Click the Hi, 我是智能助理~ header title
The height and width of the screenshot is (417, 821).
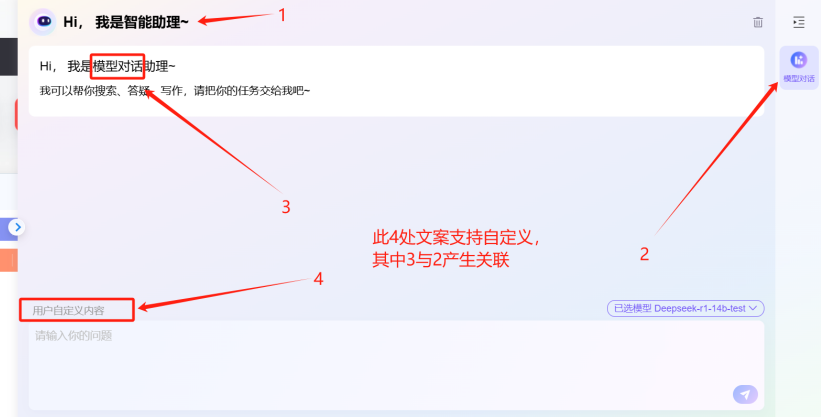pos(126,22)
